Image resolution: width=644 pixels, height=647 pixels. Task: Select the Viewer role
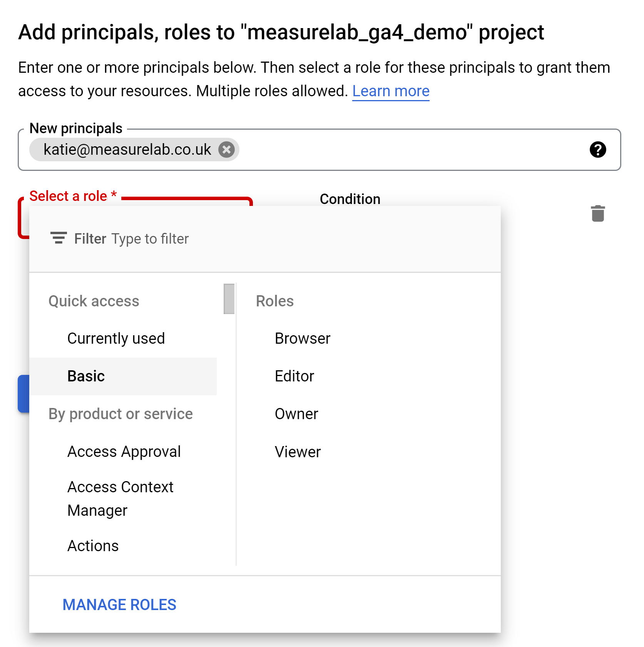click(298, 451)
